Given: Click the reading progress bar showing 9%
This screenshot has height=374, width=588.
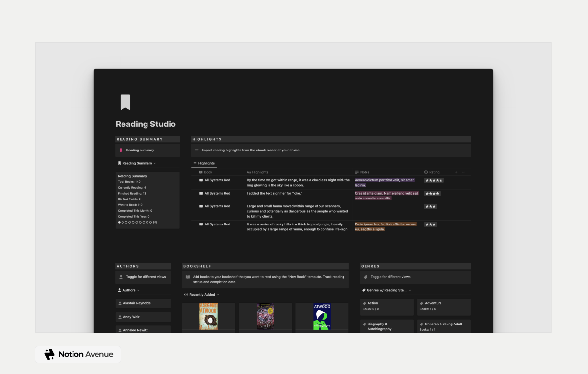Looking at the screenshot, I should (138, 222).
